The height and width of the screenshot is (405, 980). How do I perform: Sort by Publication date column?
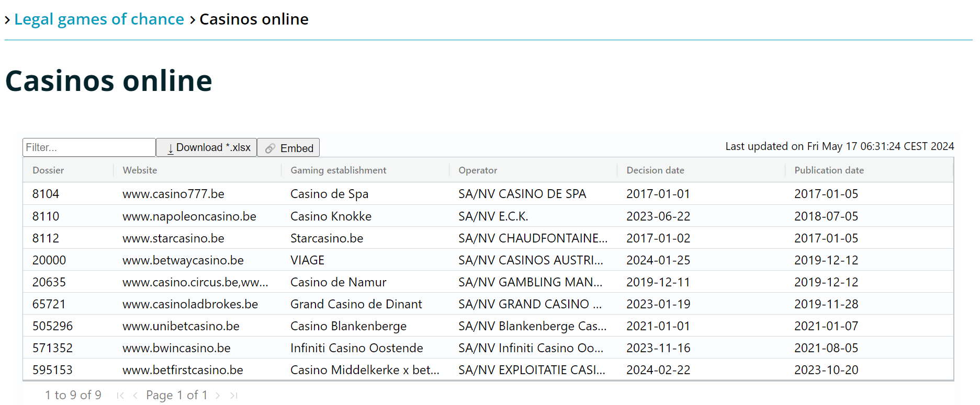click(829, 170)
